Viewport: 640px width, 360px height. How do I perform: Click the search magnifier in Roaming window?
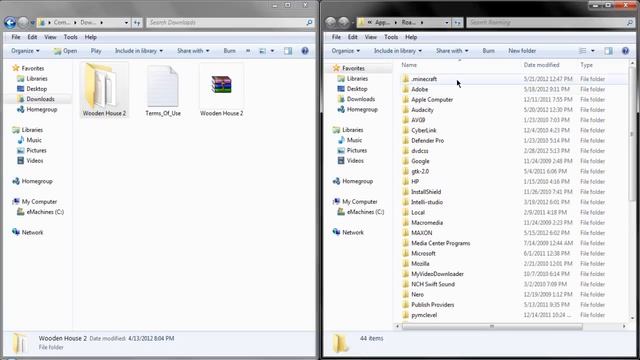(629, 22)
